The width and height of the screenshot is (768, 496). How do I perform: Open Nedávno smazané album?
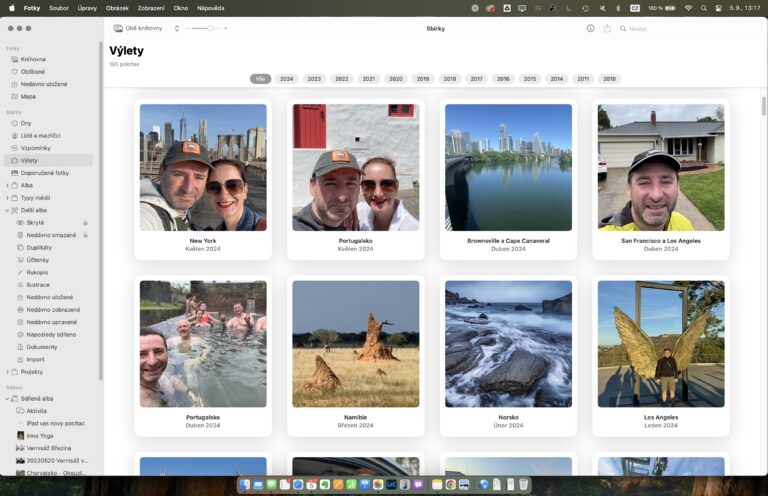(51, 235)
